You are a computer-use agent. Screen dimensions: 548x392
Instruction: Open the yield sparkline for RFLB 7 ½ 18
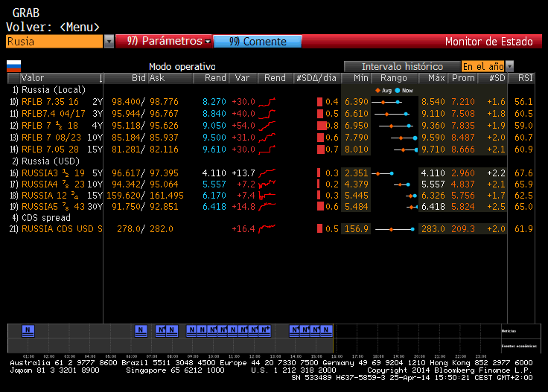coord(267,126)
